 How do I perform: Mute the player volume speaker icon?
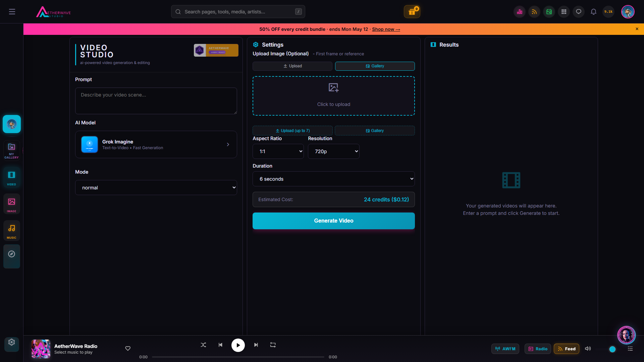pyautogui.click(x=588, y=349)
